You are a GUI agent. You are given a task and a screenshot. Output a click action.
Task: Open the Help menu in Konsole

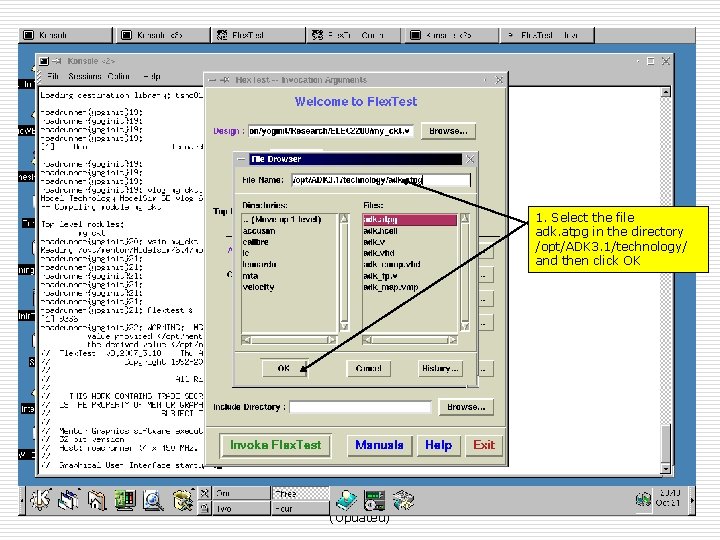(152, 76)
